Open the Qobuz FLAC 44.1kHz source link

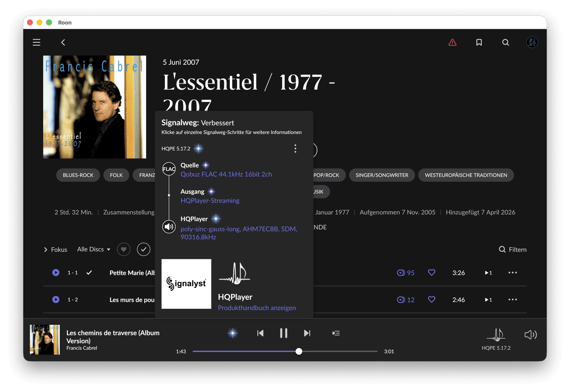tap(226, 174)
